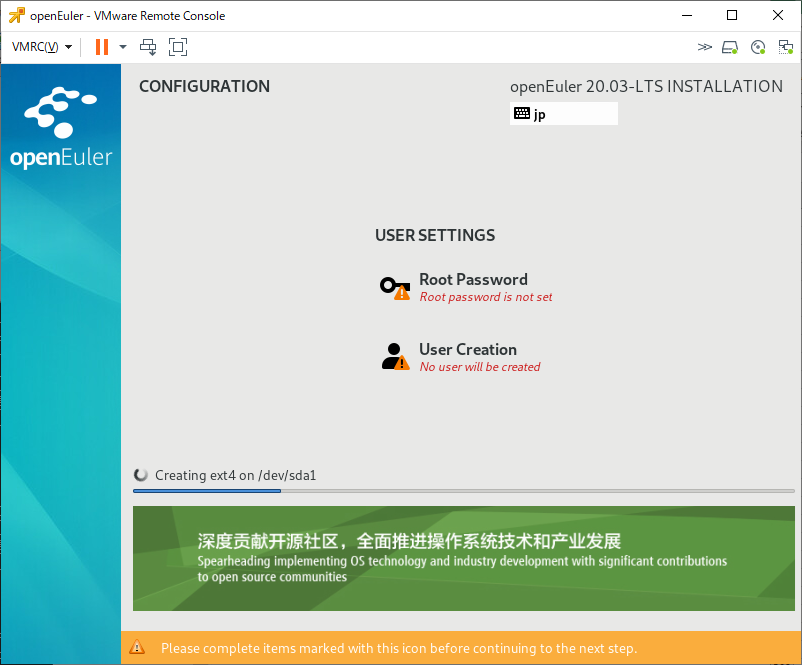Open User Creation settings
The width and height of the screenshot is (802, 665).
(460, 358)
